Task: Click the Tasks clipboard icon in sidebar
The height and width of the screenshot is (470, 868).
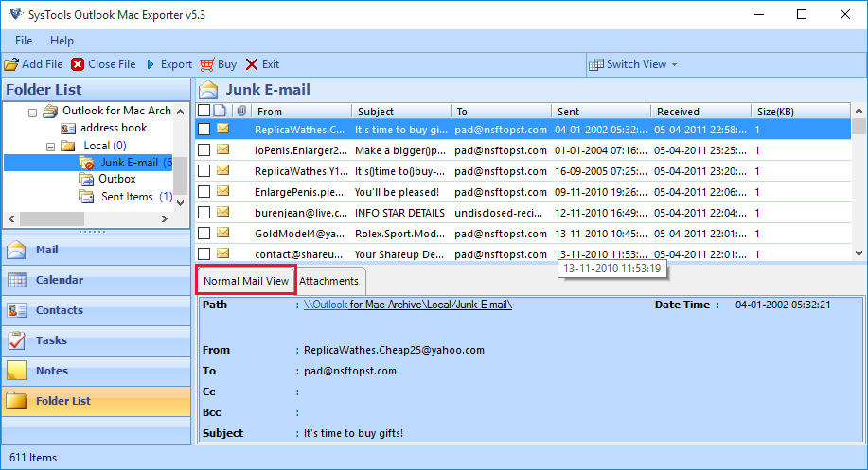Action: click(17, 340)
